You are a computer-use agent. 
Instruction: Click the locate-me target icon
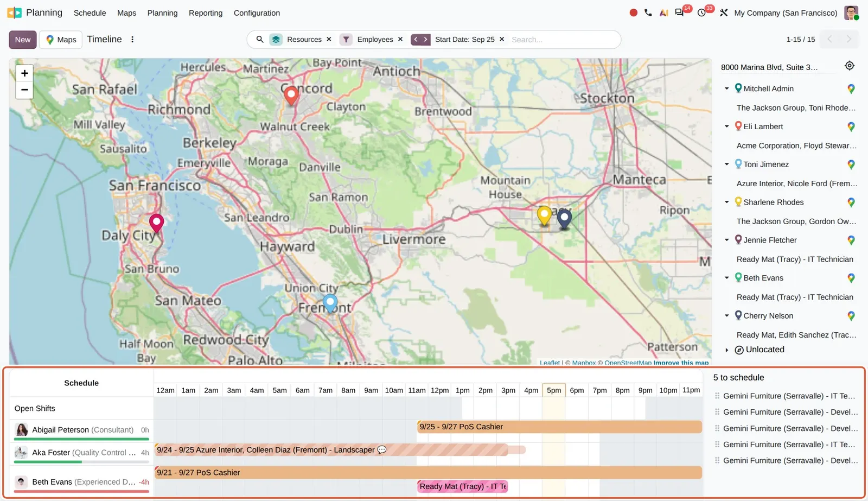point(850,66)
